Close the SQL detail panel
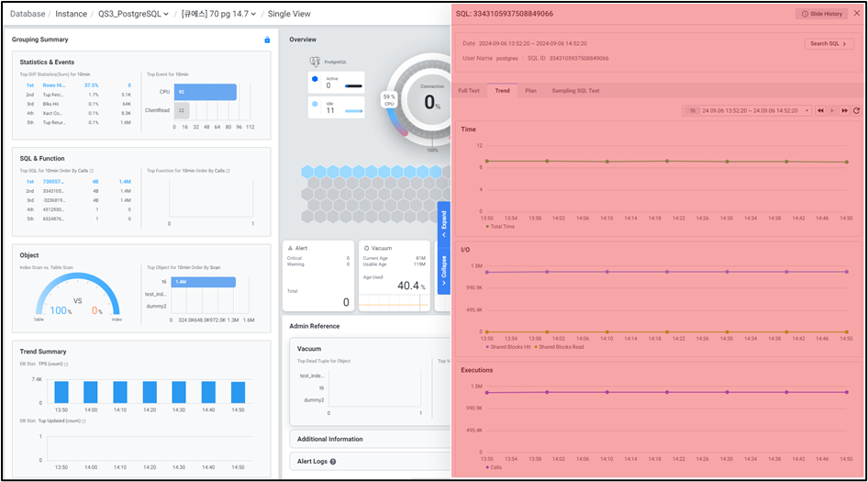 pos(858,14)
